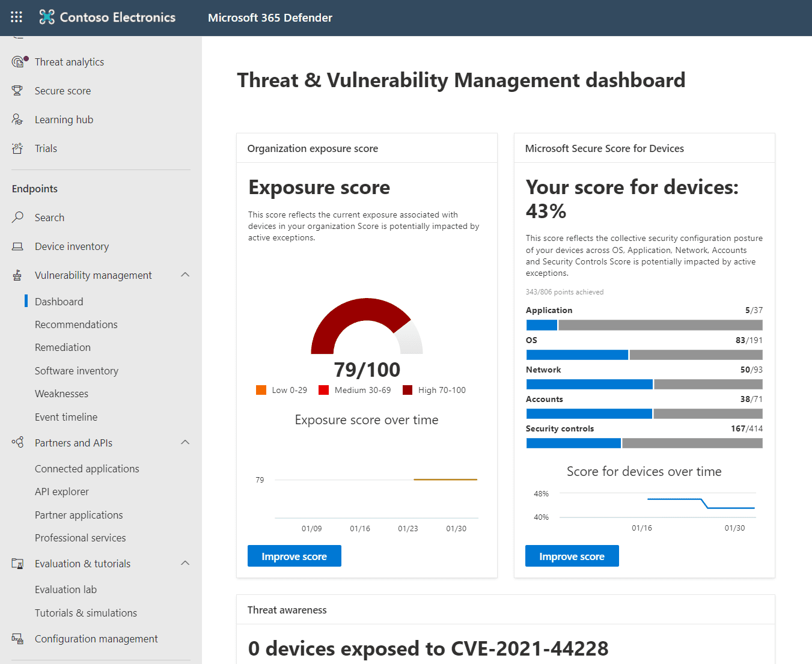Open the app launcher waffle icon
The height and width of the screenshot is (664, 812).
tap(16, 17)
